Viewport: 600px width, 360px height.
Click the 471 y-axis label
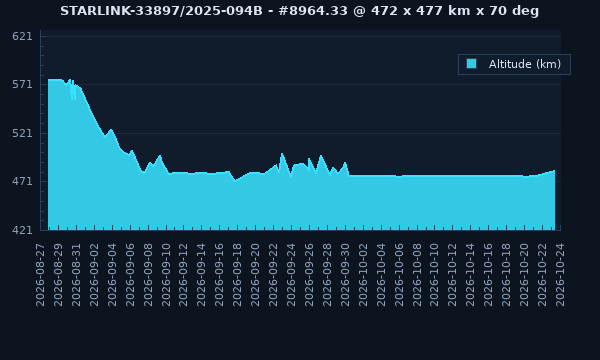[22, 181]
